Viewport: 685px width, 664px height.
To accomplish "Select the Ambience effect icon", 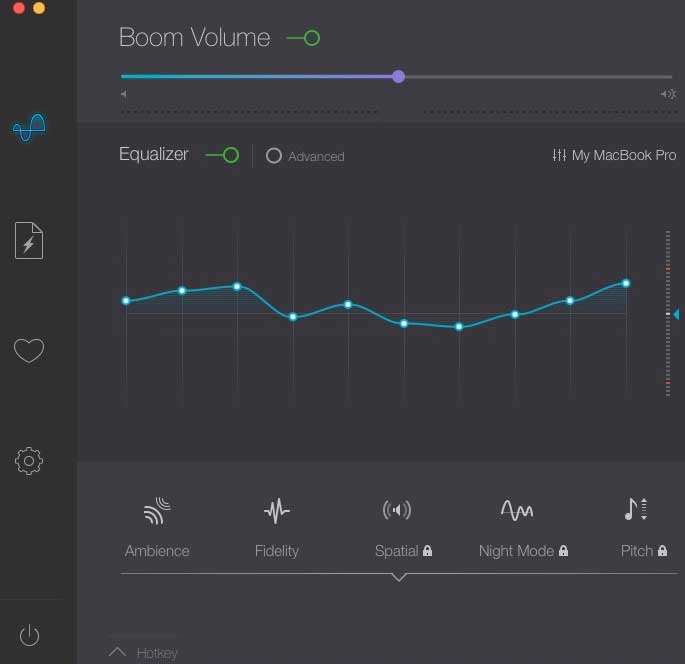I will point(157,510).
